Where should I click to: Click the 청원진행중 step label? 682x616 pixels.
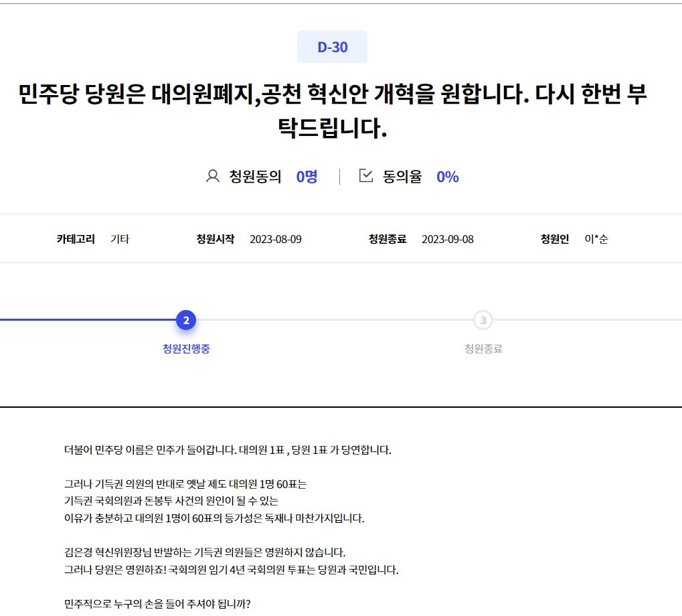point(186,349)
